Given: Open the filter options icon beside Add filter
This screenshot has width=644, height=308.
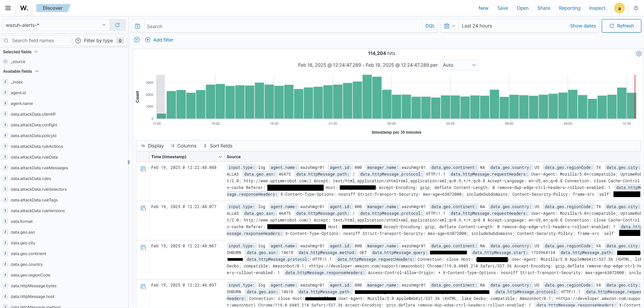Looking at the screenshot, I should [137, 40].
